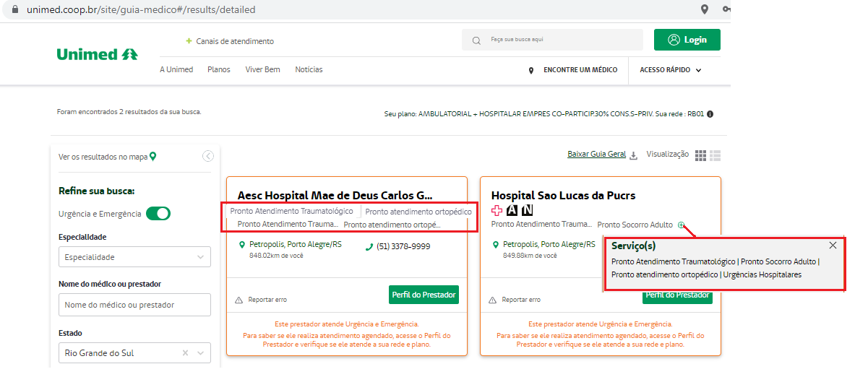Click the Unimed logo

pos(97,54)
